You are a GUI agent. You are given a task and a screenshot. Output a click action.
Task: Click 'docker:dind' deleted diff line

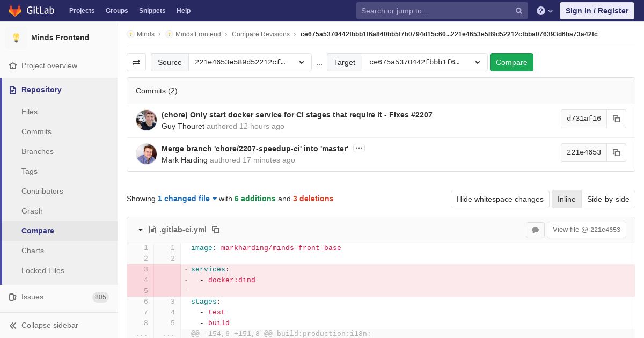pos(408,280)
